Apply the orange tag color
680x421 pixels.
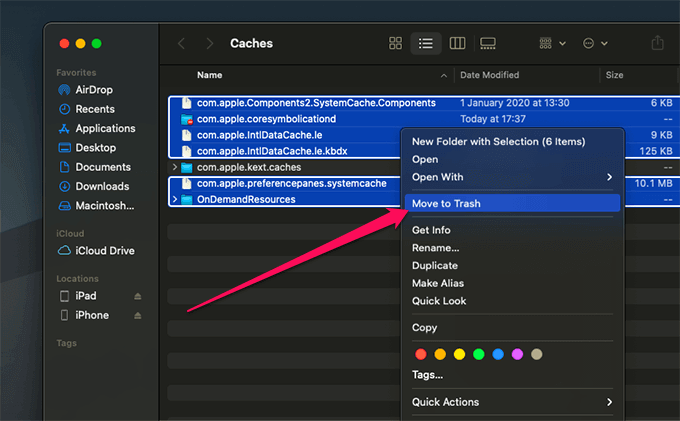pos(440,354)
